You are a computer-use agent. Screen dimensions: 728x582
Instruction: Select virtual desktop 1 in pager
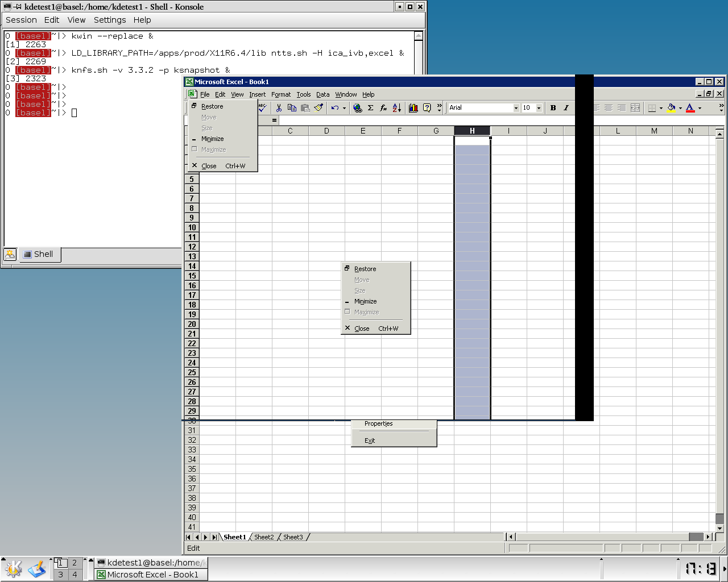[x=61, y=563]
